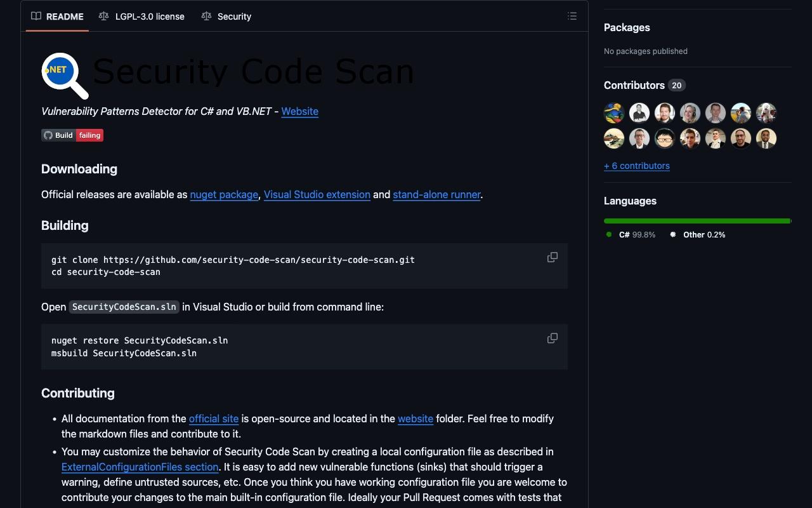Filter by the C# 99.8% language
Image resolution: width=812 pixels, height=508 pixels.
point(631,234)
